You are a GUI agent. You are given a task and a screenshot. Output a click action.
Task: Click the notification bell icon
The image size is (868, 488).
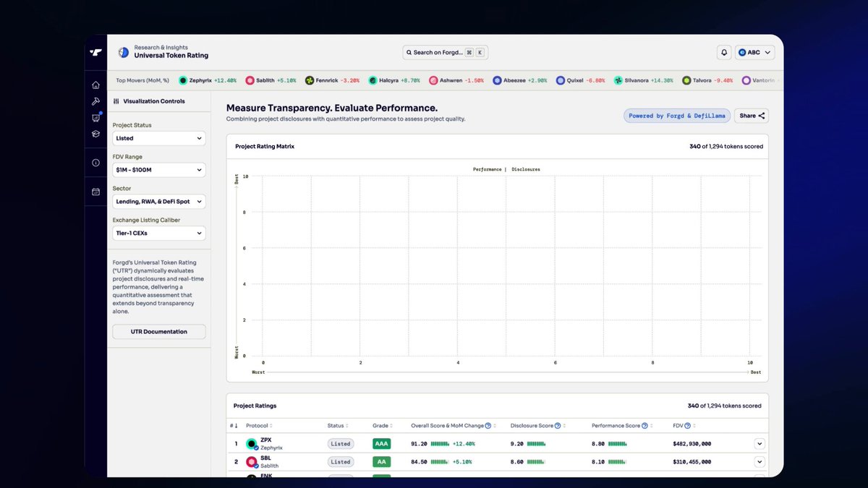(724, 52)
